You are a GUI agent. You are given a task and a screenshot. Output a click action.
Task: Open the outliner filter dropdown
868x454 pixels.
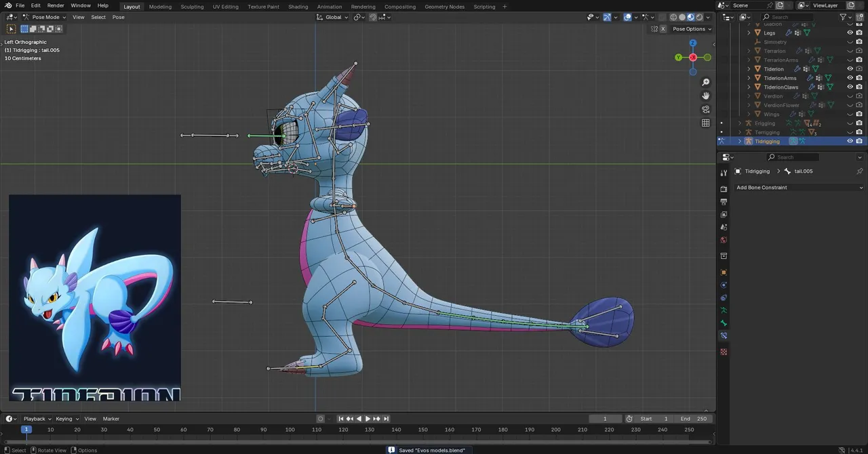pos(845,17)
